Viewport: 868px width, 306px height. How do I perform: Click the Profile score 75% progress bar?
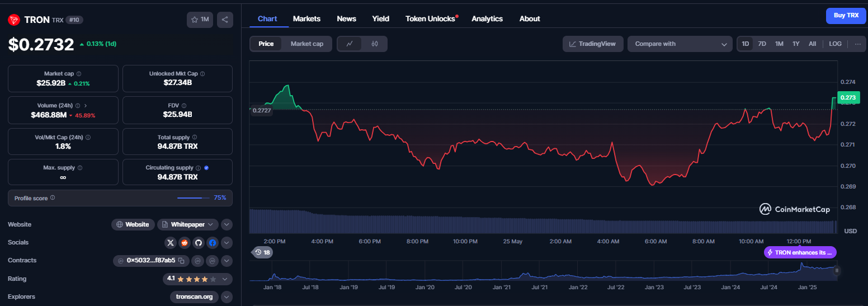point(194,197)
